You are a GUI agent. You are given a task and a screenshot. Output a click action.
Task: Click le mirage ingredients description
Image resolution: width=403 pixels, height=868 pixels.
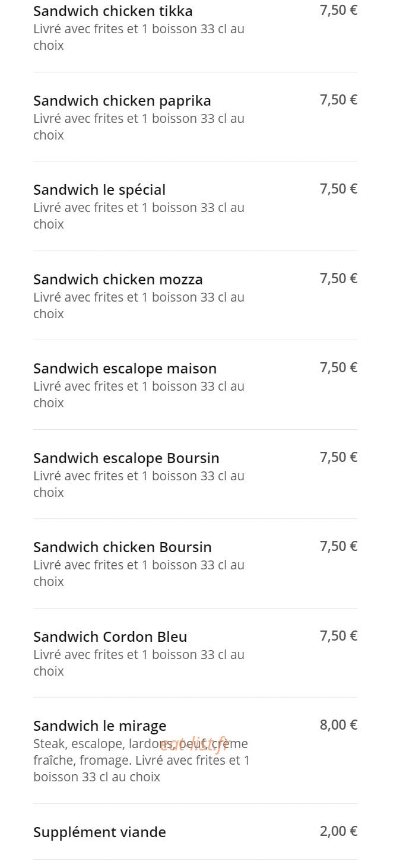(141, 760)
